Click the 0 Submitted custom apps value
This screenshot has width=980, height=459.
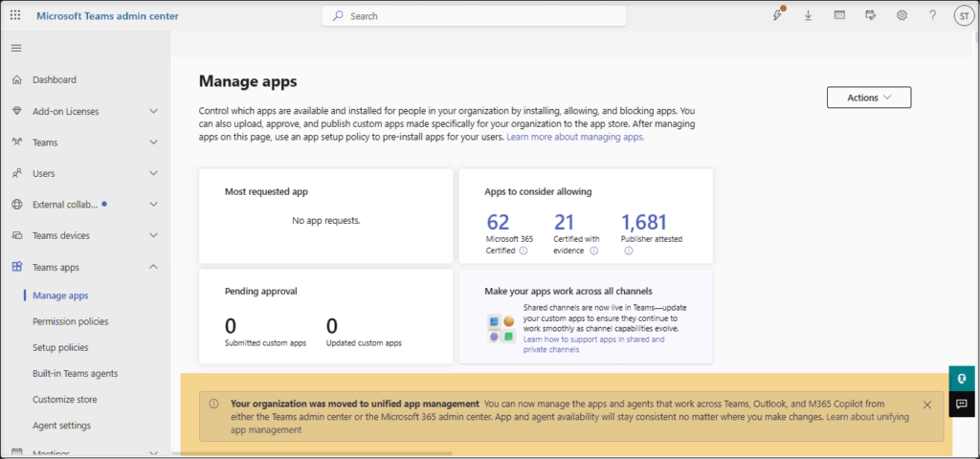[230, 325]
